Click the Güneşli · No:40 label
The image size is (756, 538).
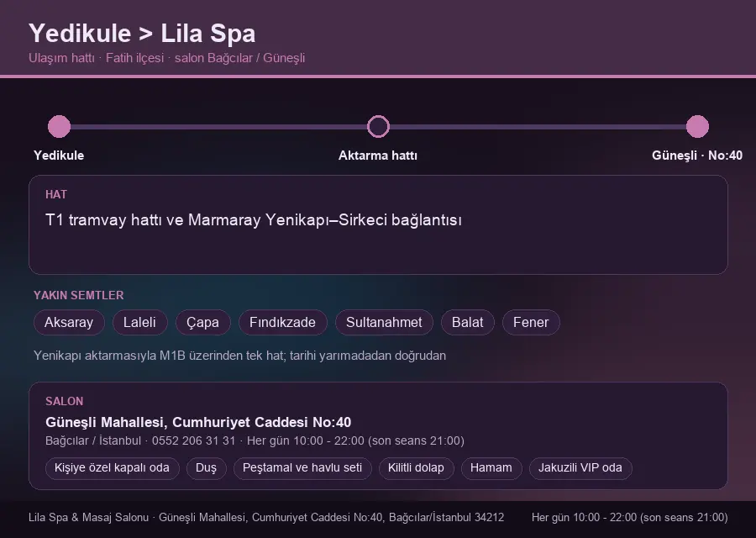click(697, 156)
